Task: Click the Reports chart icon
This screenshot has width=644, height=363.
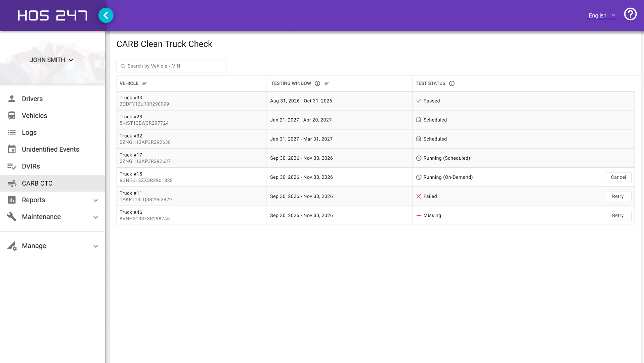Action: pos(12,200)
